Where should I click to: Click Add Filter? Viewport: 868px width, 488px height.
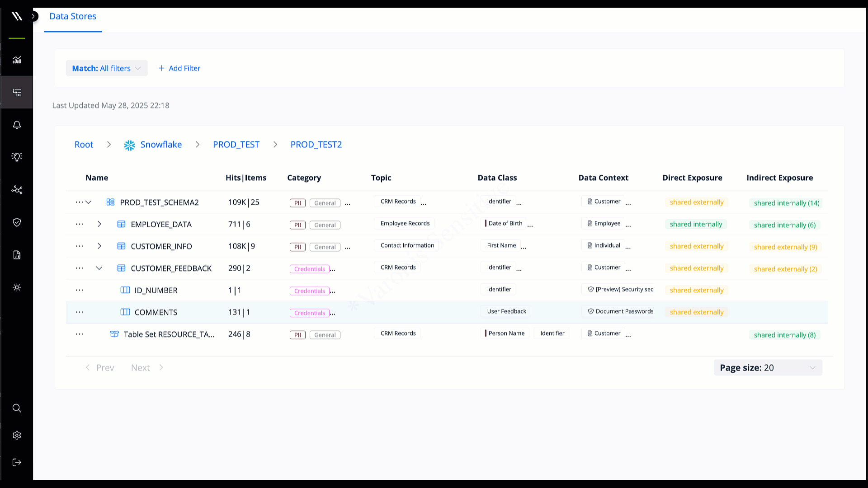pos(179,68)
